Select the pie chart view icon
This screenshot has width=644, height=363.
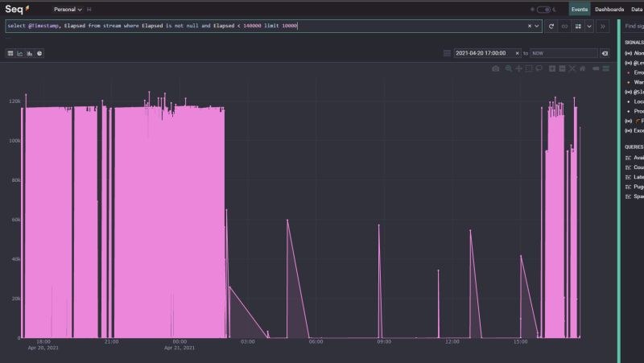(x=39, y=53)
